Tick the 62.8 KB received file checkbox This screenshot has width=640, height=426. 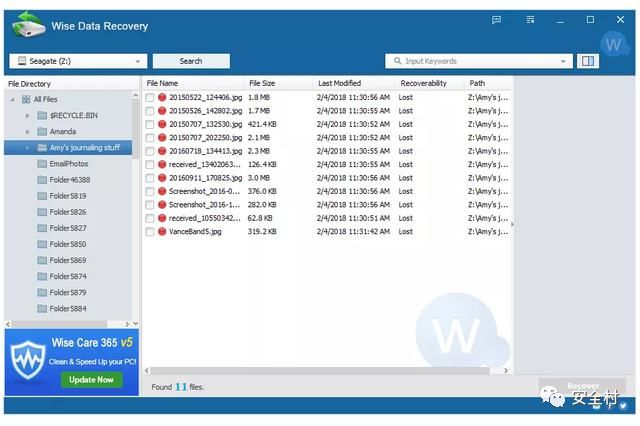click(x=150, y=218)
